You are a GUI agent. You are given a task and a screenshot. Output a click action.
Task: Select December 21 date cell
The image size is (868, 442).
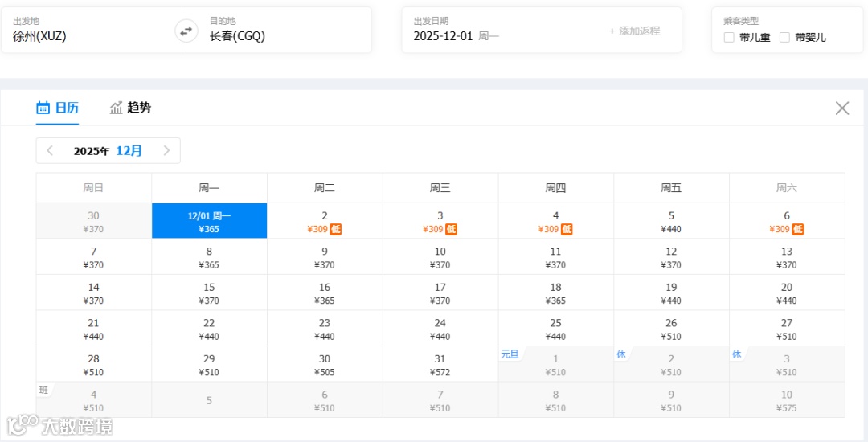[x=93, y=329]
